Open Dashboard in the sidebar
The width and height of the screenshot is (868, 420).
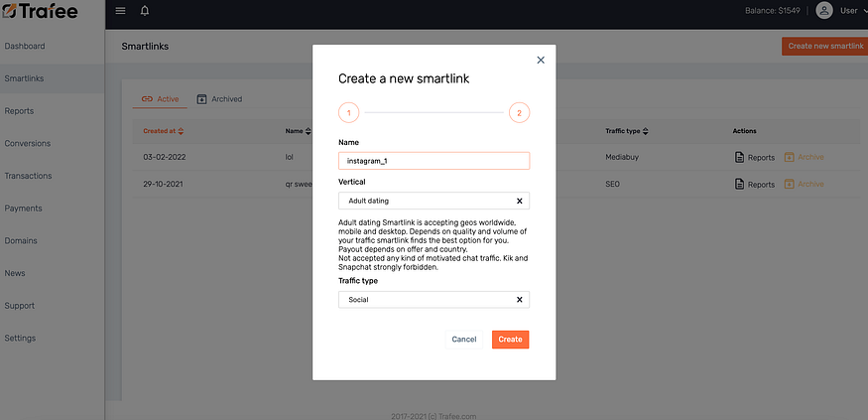(x=25, y=46)
